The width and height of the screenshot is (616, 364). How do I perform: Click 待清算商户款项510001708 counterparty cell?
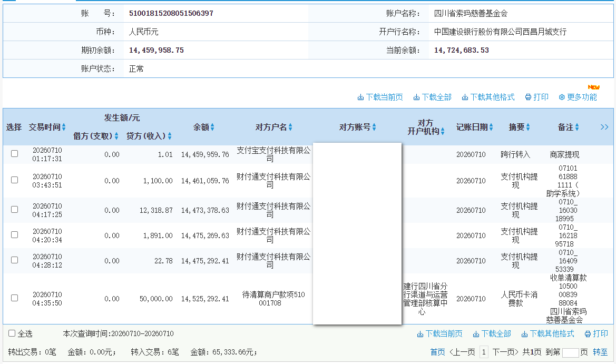273,299
